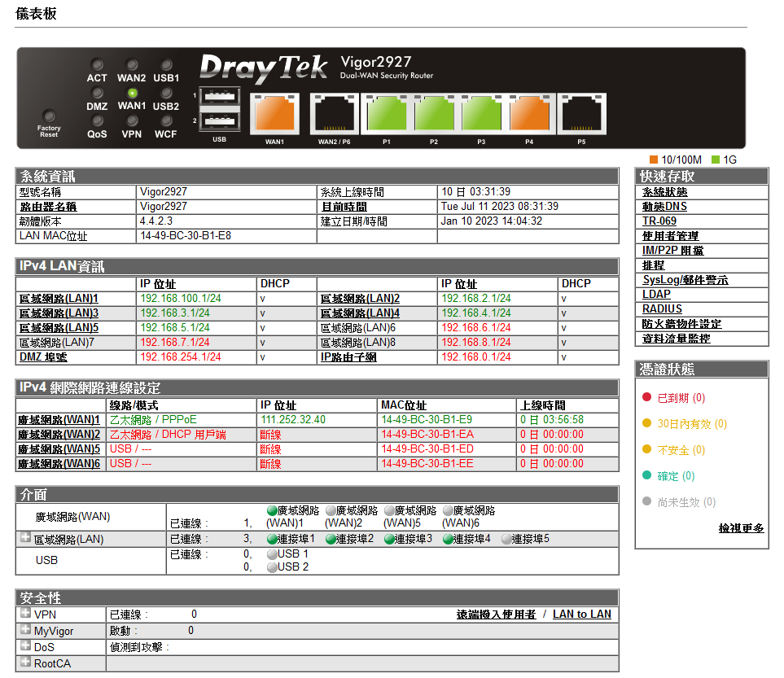Expand the VPN security row
This screenshot has width=784, height=678.
26,614
